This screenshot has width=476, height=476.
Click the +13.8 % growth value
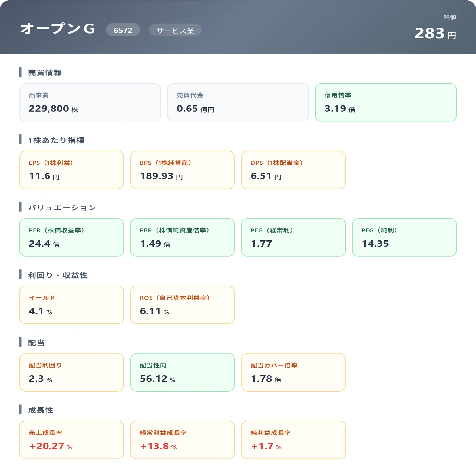pos(158,446)
